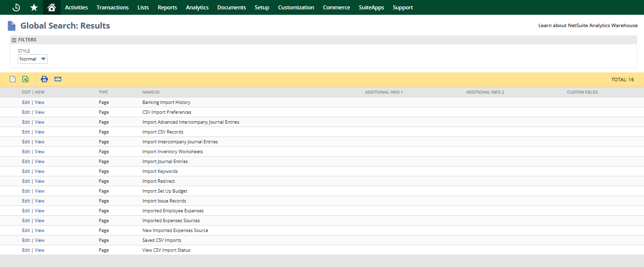This screenshot has width=644, height=267.
Task: Open the Reports menu
Action: click(167, 7)
